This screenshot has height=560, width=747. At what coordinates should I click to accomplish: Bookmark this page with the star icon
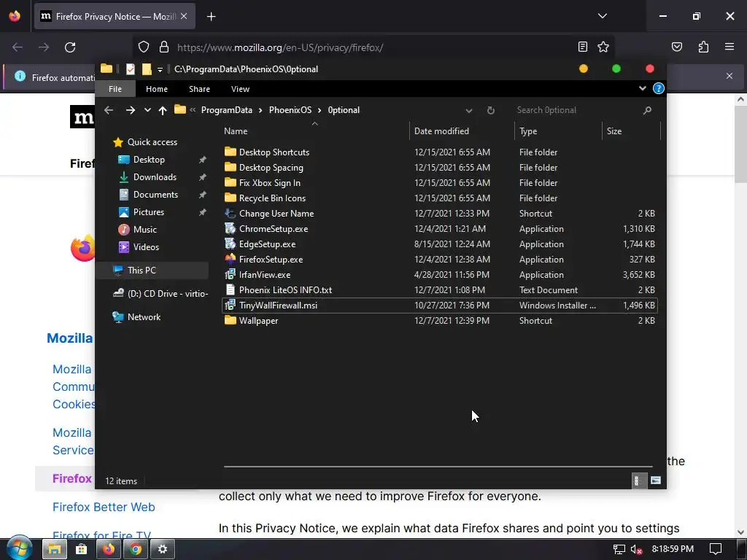pos(603,47)
